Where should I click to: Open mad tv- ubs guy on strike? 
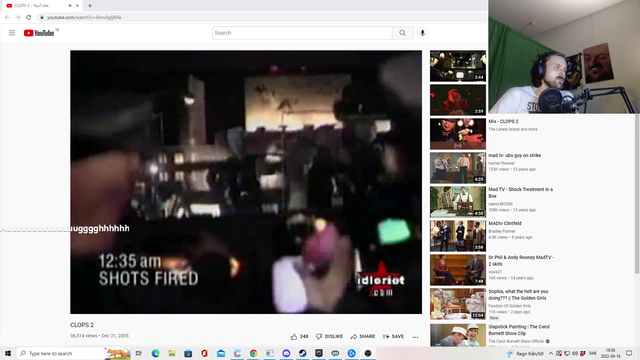[x=515, y=156]
